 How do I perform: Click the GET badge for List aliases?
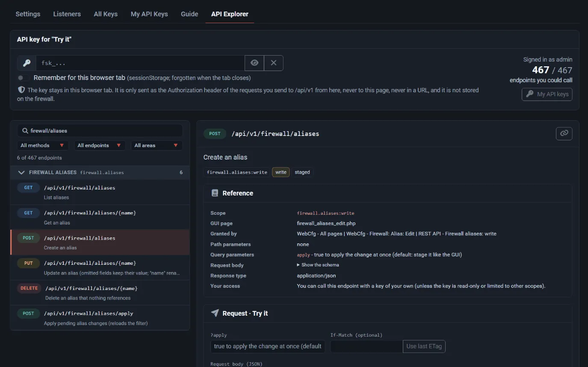(x=28, y=188)
